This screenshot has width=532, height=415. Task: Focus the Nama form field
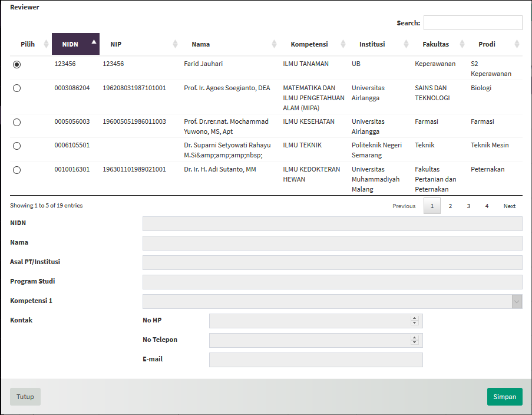pyautogui.click(x=332, y=243)
